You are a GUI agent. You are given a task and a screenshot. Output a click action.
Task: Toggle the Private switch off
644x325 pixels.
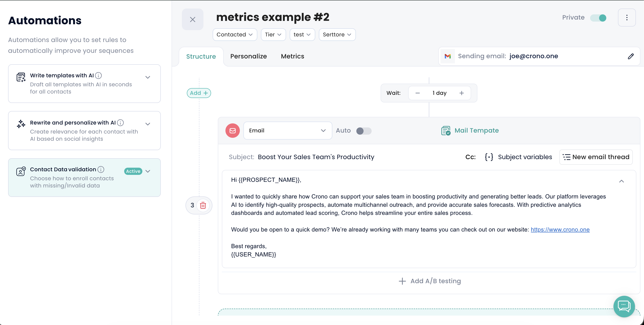coord(598,18)
